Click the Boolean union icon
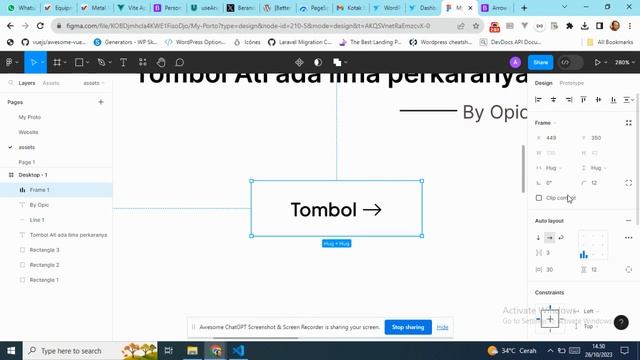Screen dimensions: 640x360 click(337, 62)
